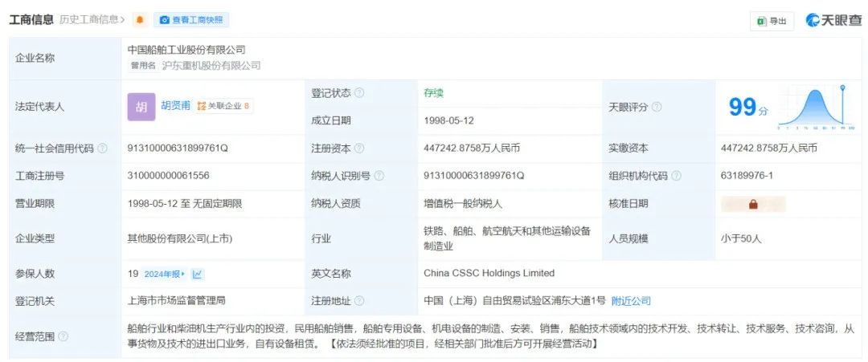Select former name 沪东重机股份有限公司
This screenshot has height=362, width=868.
click(211, 66)
